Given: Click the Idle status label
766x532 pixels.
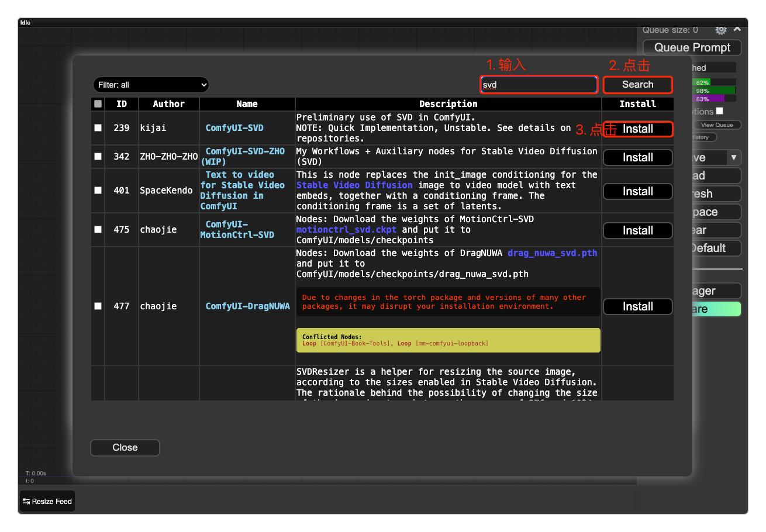Looking at the screenshot, I should point(25,23).
